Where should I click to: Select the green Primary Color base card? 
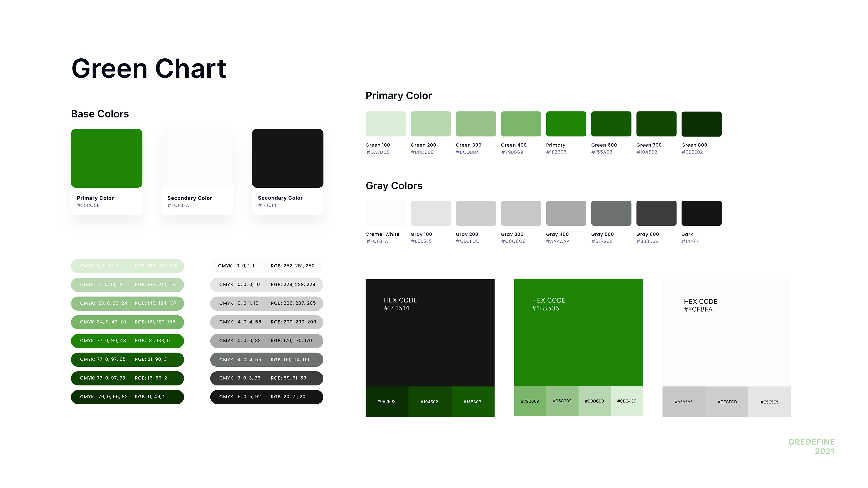pos(106,158)
